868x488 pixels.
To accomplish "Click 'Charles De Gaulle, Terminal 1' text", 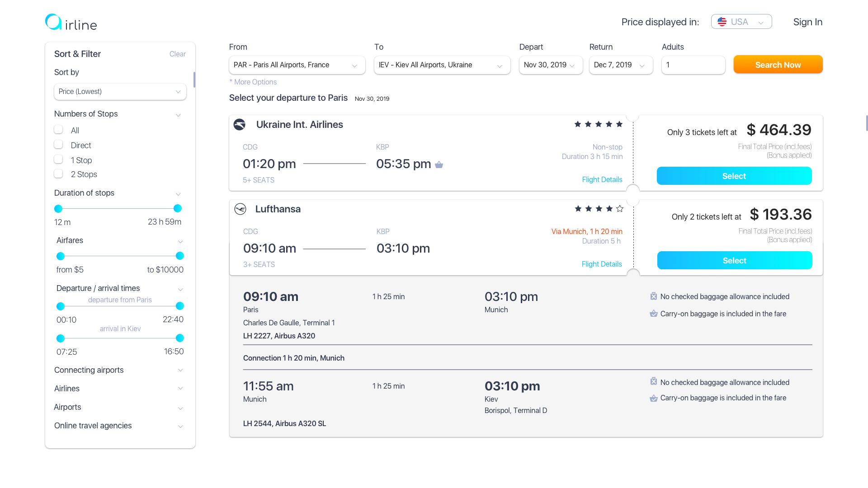I will 289,323.
